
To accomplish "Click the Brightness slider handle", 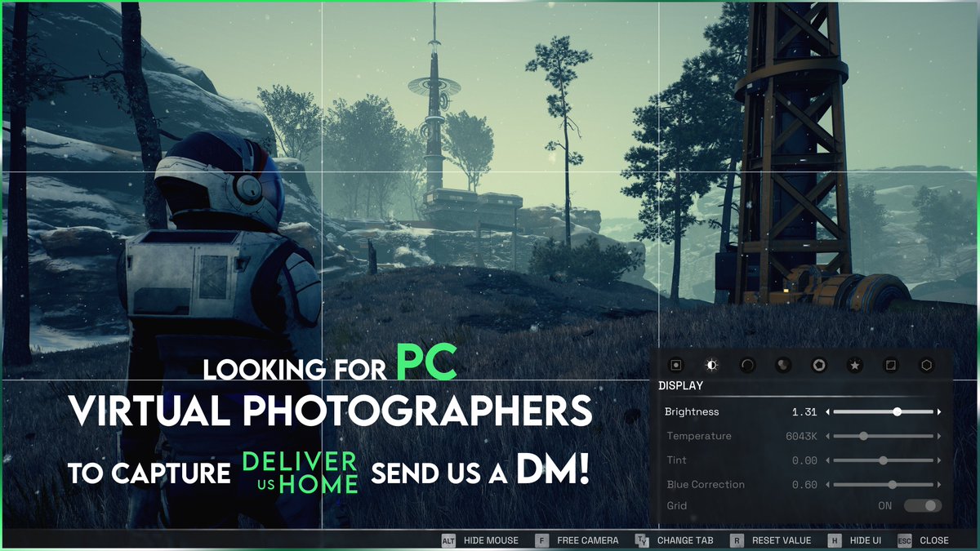I will click(897, 411).
